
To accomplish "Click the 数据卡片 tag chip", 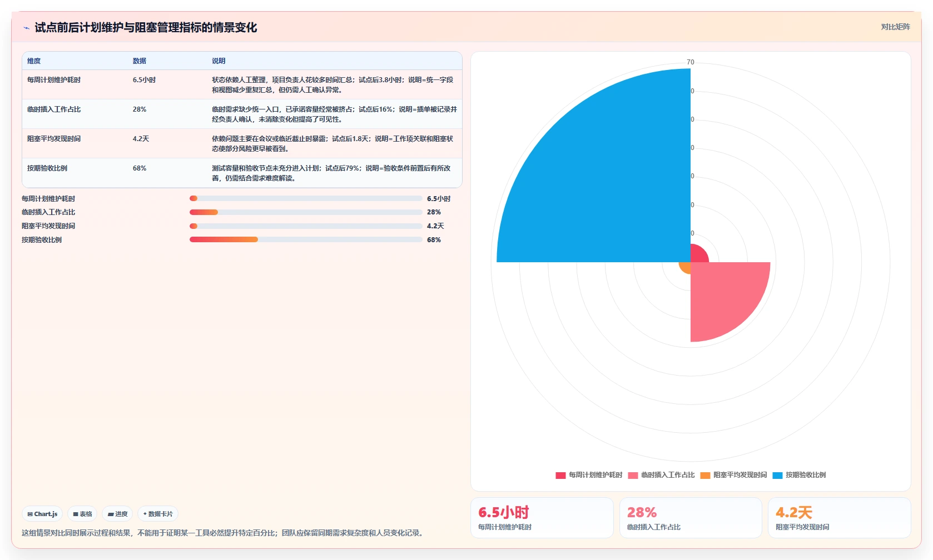I will tap(158, 514).
